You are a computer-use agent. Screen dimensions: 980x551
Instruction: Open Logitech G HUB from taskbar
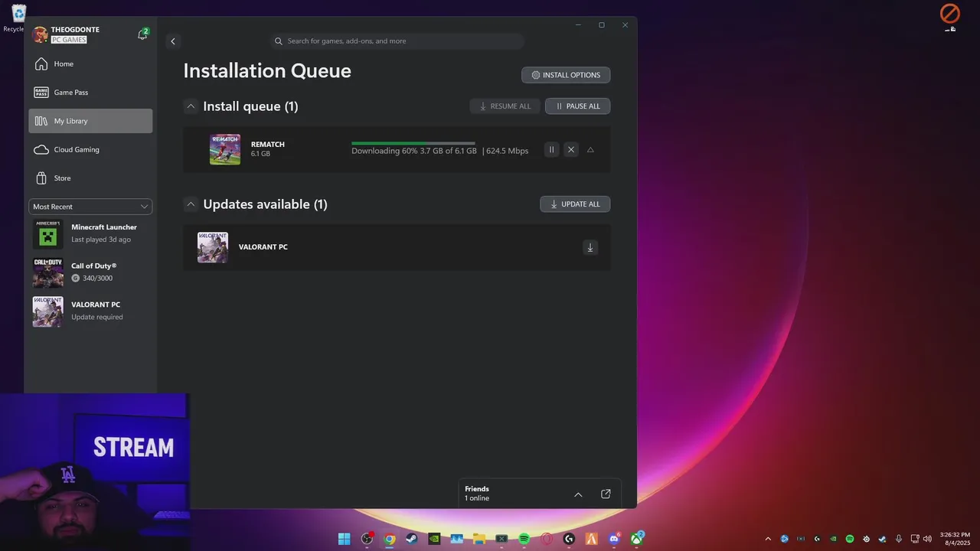(x=569, y=539)
